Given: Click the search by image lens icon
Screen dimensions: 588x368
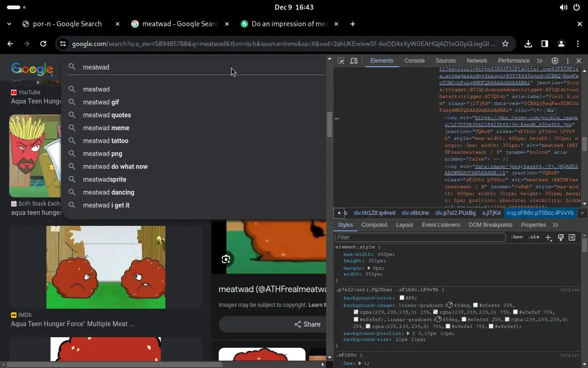Looking at the screenshot, I should point(226,259).
